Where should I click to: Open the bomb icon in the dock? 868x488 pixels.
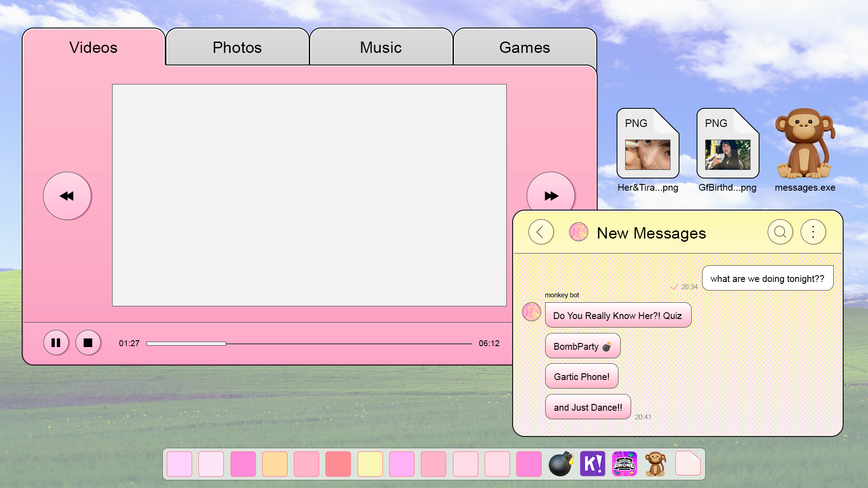(x=561, y=464)
